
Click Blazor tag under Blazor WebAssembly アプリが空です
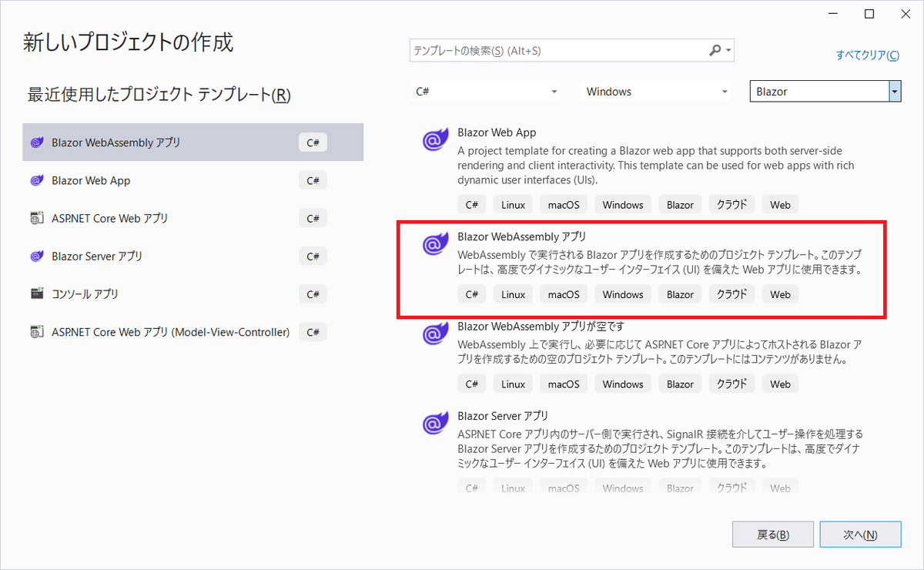point(680,384)
